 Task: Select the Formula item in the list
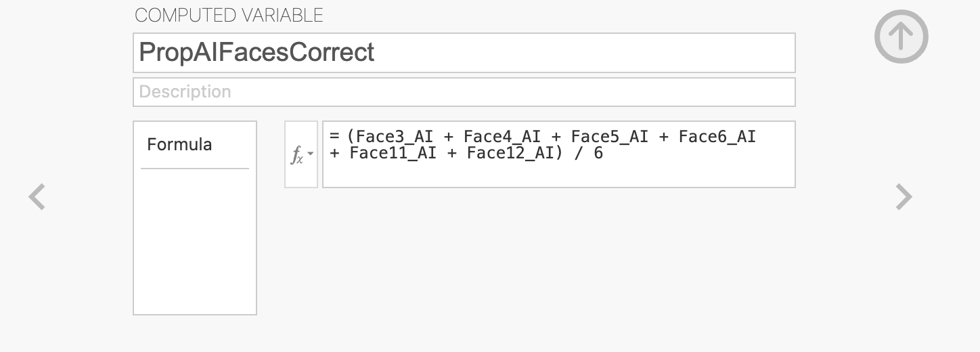coord(179,144)
